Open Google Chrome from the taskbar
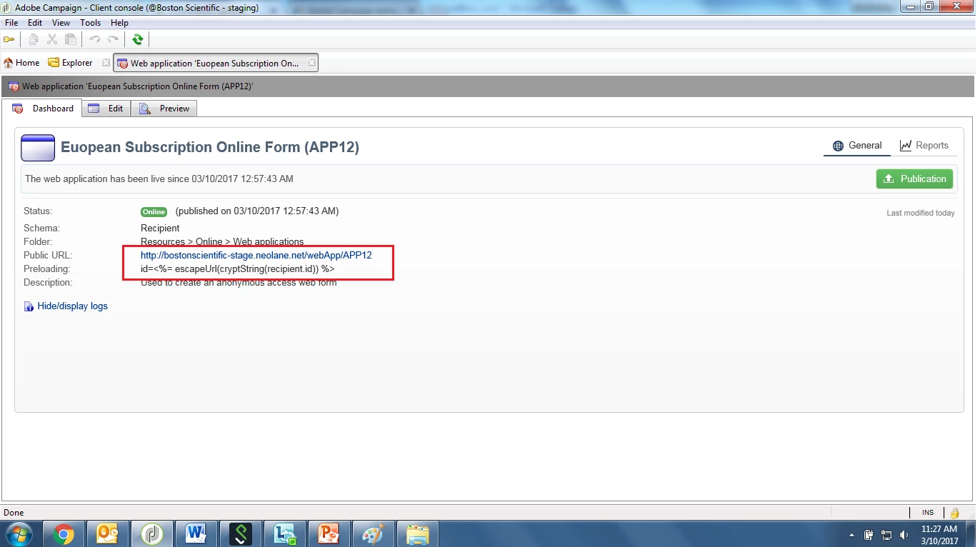Viewport: 980px width, 547px height. point(64,534)
